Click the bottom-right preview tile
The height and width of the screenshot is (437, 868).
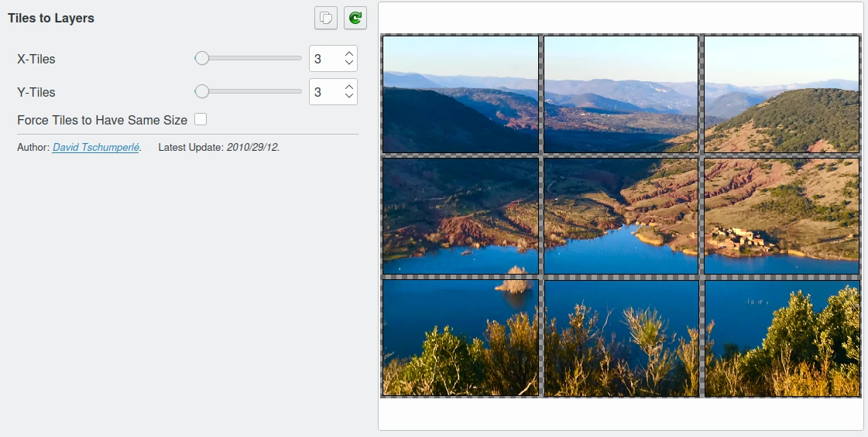click(x=781, y=338)
